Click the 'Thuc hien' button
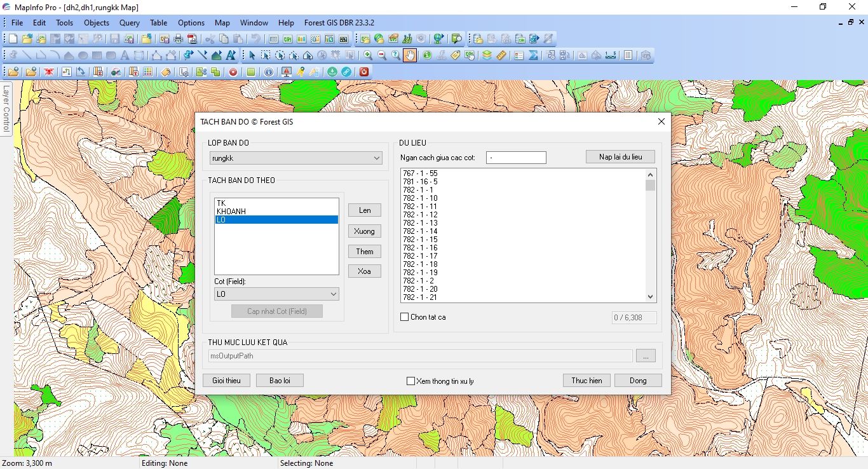Viewport: 868px width, 469px height. click(587, 380)
